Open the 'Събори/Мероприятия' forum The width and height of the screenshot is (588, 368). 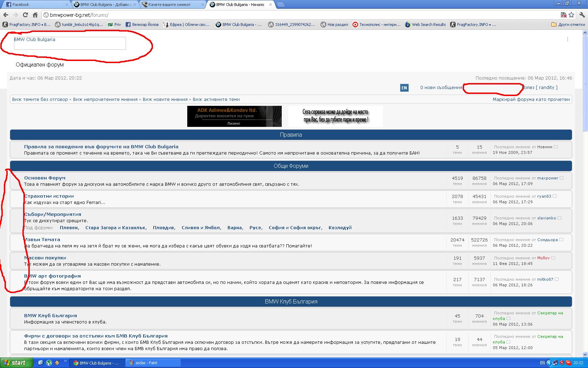pos(52,214)
